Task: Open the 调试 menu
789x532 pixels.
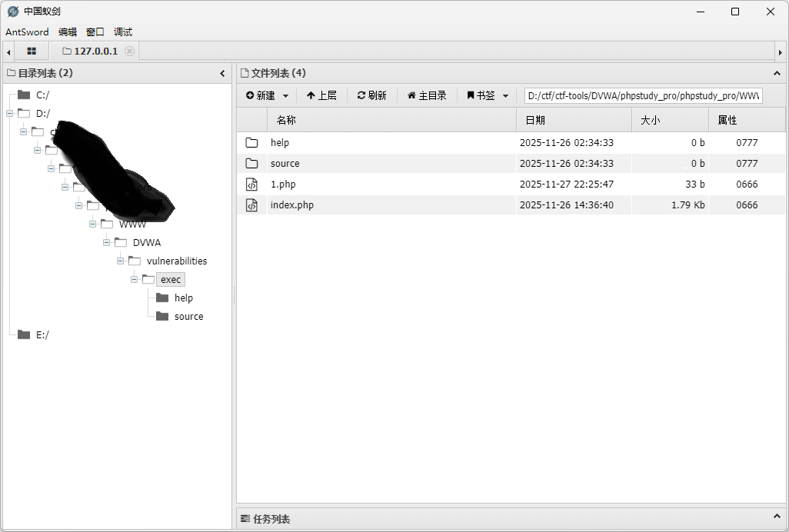Action: pos(123,32)
